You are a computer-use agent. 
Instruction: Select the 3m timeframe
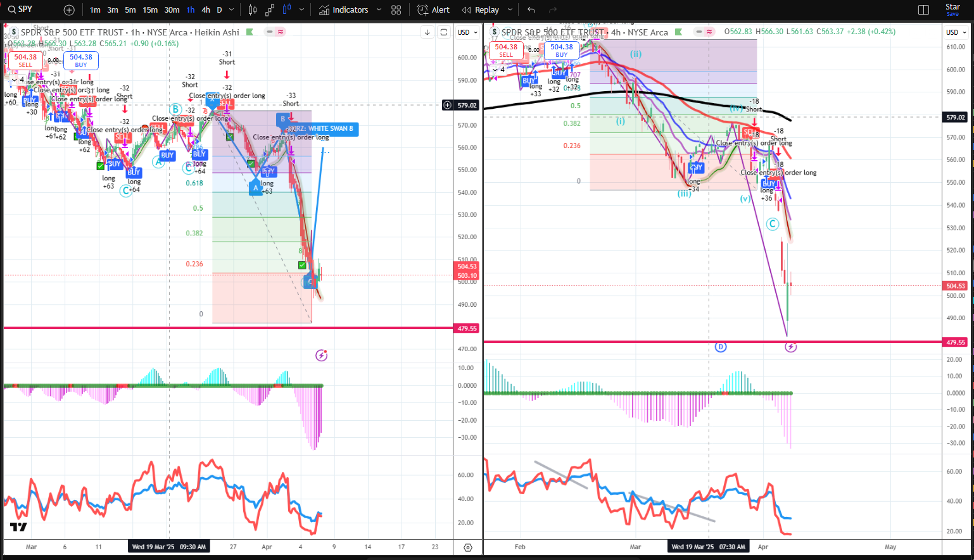pos(113,10)
